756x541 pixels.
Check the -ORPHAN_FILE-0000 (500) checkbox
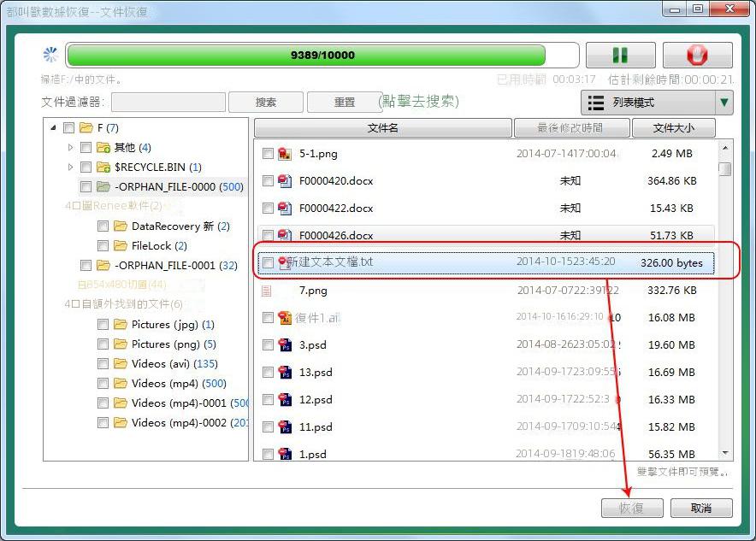point(86,186)
